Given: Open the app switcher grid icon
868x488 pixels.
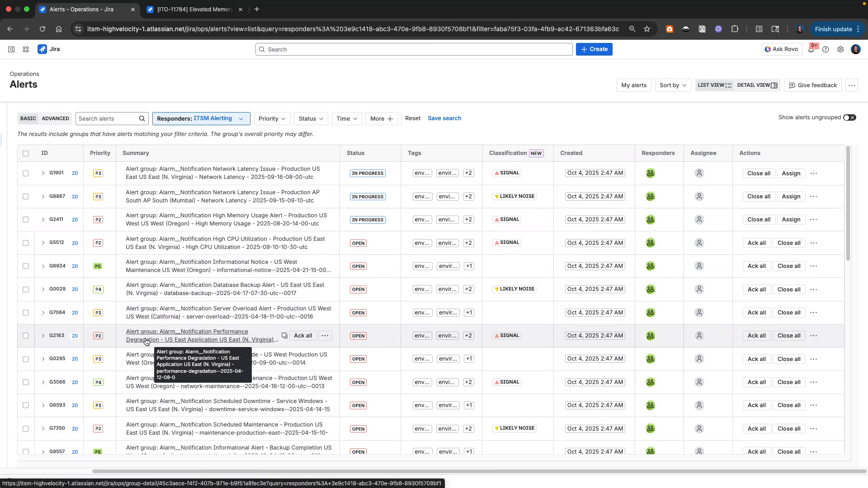Looking at the screenshot, I should coord(26,49).
